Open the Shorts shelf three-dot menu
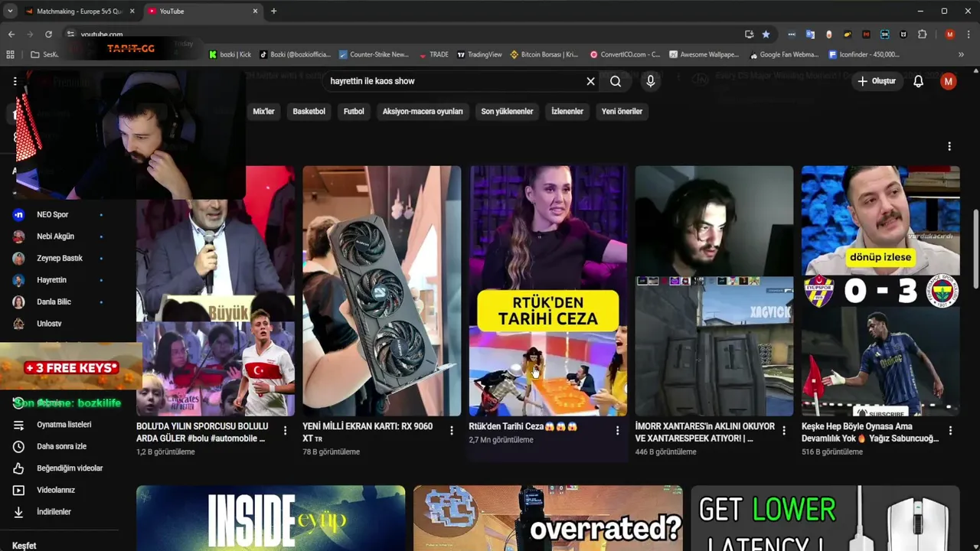The image size is (980, 551). [x=949, y=146]
